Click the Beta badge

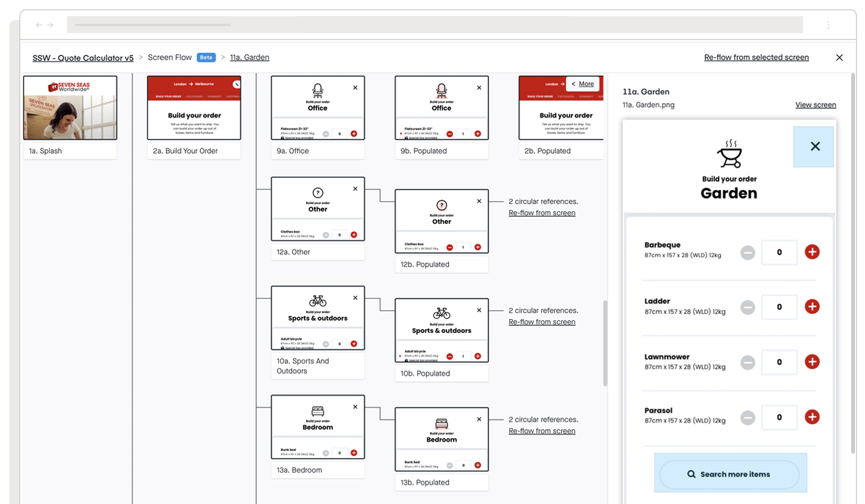tap(206, 57)
